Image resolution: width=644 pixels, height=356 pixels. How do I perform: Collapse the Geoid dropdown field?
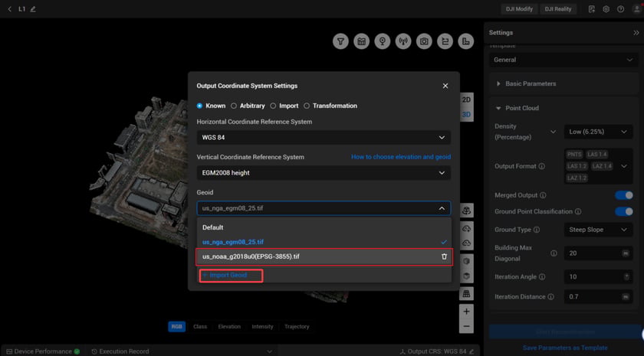(x=324, y=208)
